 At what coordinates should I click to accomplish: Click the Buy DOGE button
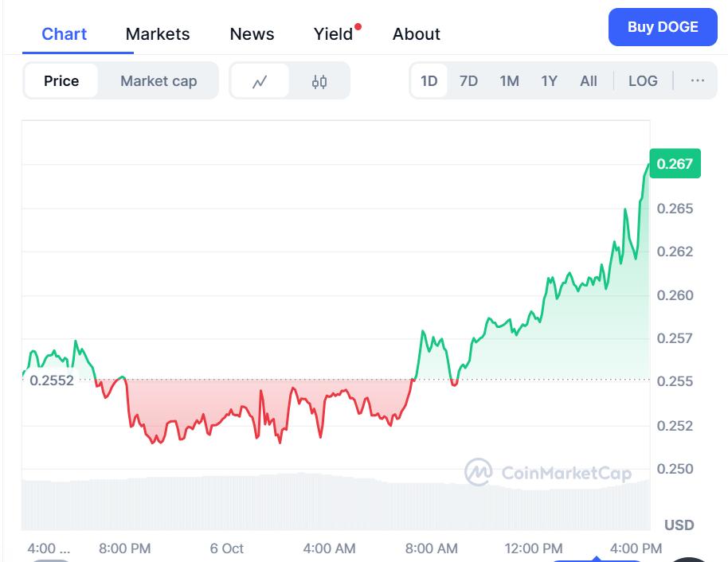(663, 27)
